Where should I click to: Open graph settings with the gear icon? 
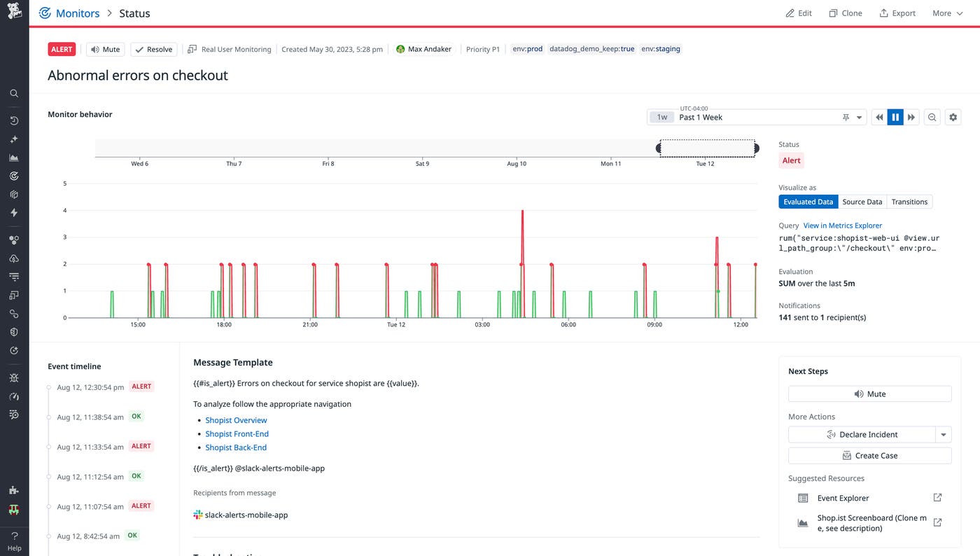pos(953,117)
